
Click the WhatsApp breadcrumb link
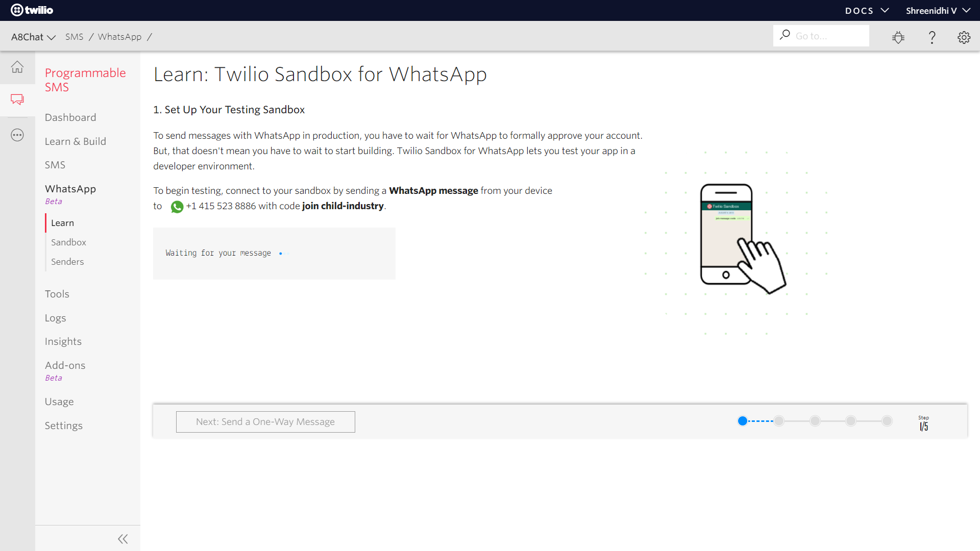119,37
